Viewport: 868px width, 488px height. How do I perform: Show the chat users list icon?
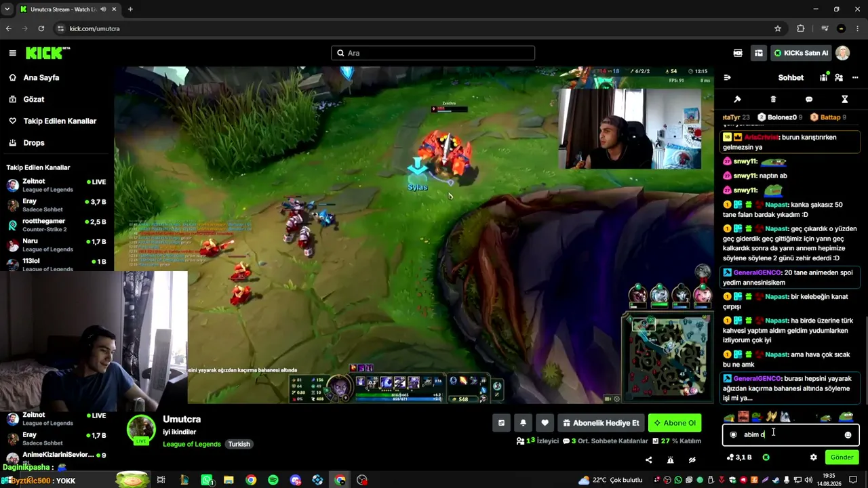tap(839, 78)
